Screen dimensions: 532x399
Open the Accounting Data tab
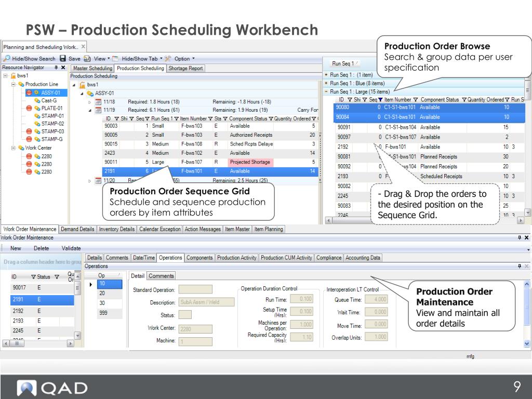[x=363, y=258]
